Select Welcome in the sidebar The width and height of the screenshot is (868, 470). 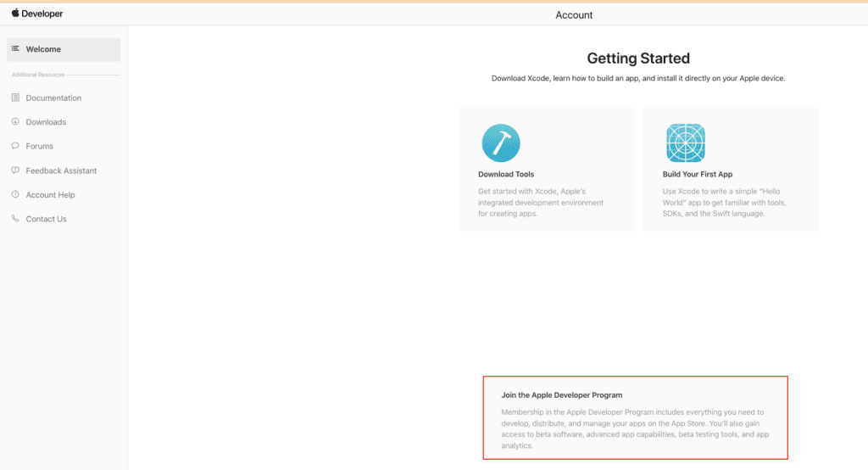[63, 49]
